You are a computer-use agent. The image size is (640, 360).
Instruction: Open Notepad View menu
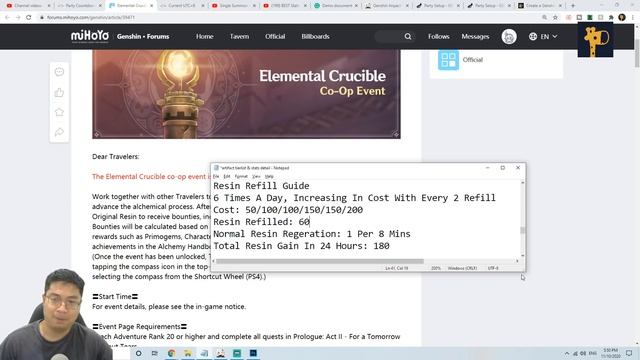256,176
